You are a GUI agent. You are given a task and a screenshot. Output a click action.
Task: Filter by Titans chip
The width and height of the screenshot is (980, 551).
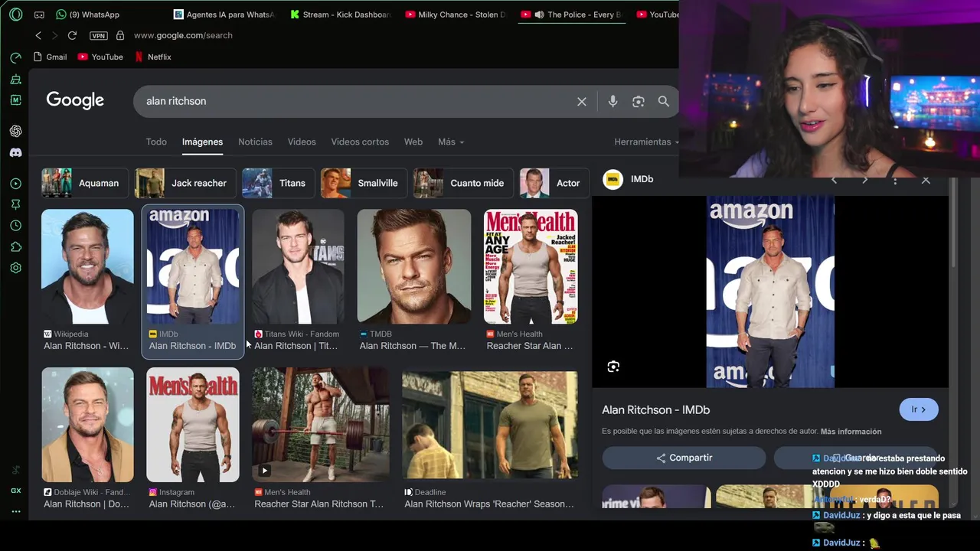click(x=278, y=183)
